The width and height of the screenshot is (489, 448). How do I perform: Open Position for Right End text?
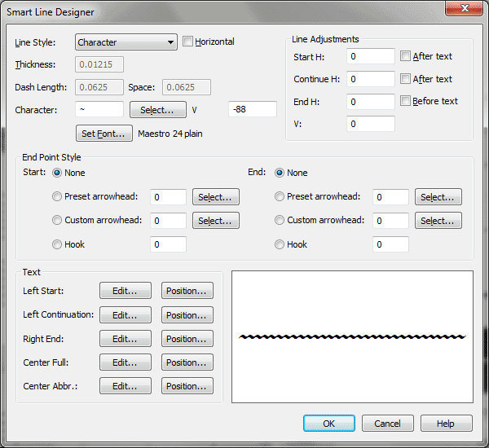pyautogui.click(x=187, y=339)
